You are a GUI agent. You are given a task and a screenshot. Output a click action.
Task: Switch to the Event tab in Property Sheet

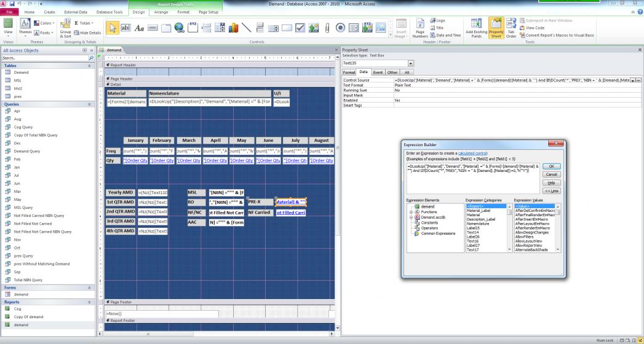pyautogui.click(x=378, y=72)
